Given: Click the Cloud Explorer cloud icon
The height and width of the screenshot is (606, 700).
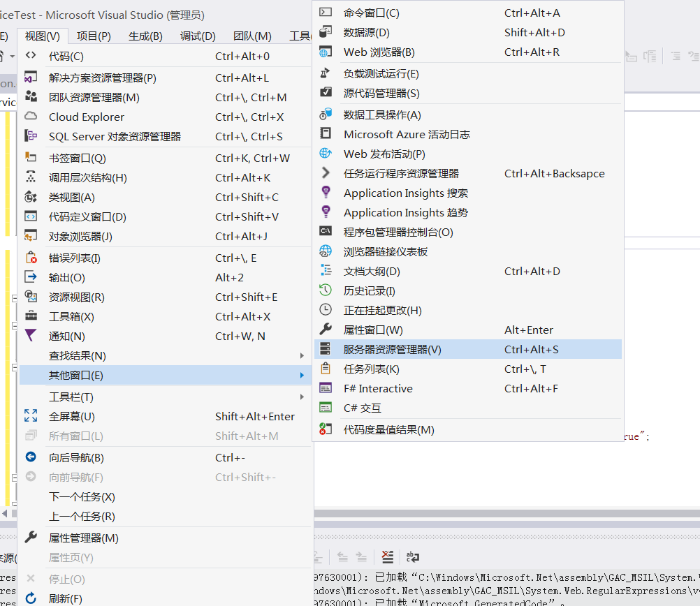Looking at the screenshot, I should pos(30,116).
